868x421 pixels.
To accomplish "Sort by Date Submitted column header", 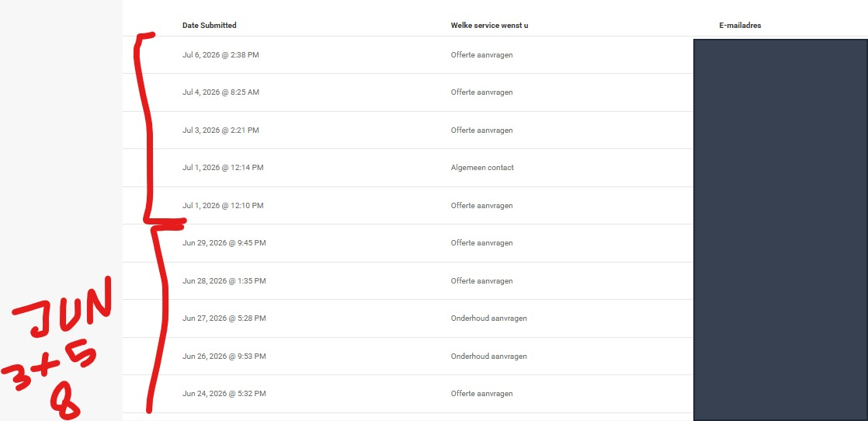I will [210, 26].
